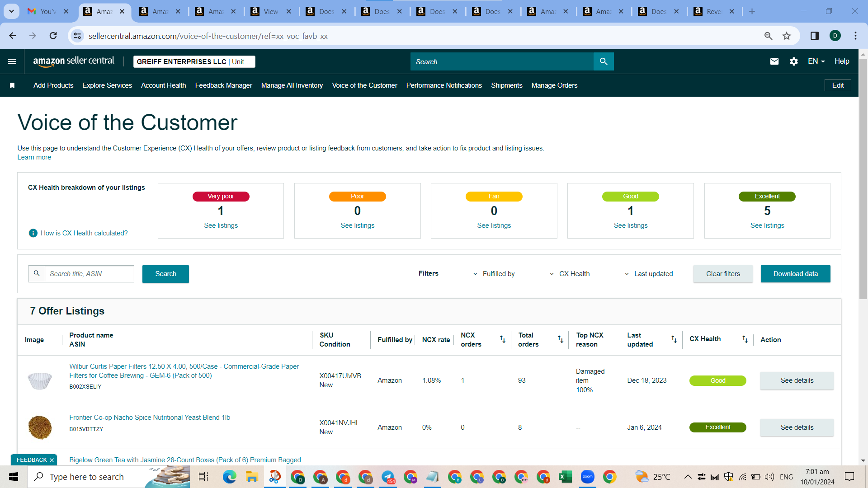Viewport: 868px width, 488px height.
Task: Open Manage Orders menu item
Action: coord(554,85)
